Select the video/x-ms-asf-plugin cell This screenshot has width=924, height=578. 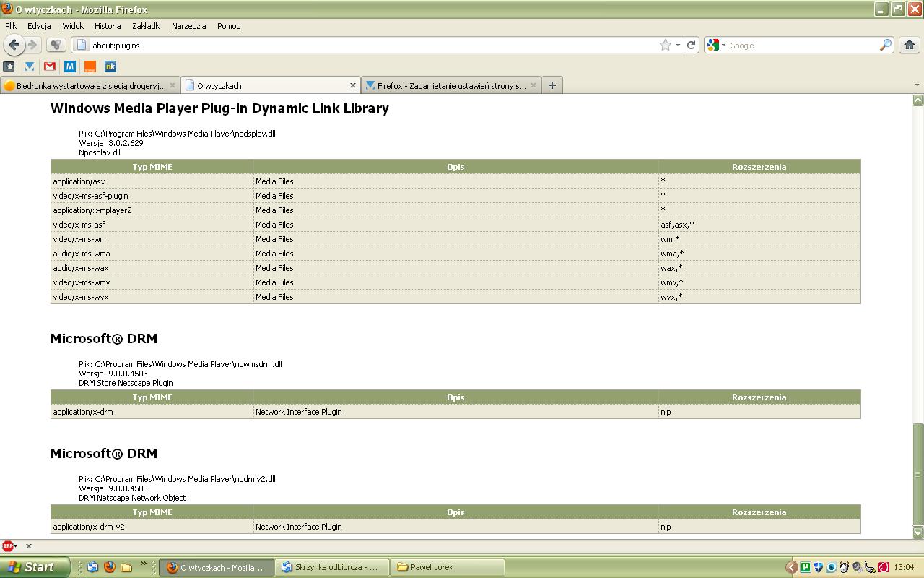tap(152, 196)
